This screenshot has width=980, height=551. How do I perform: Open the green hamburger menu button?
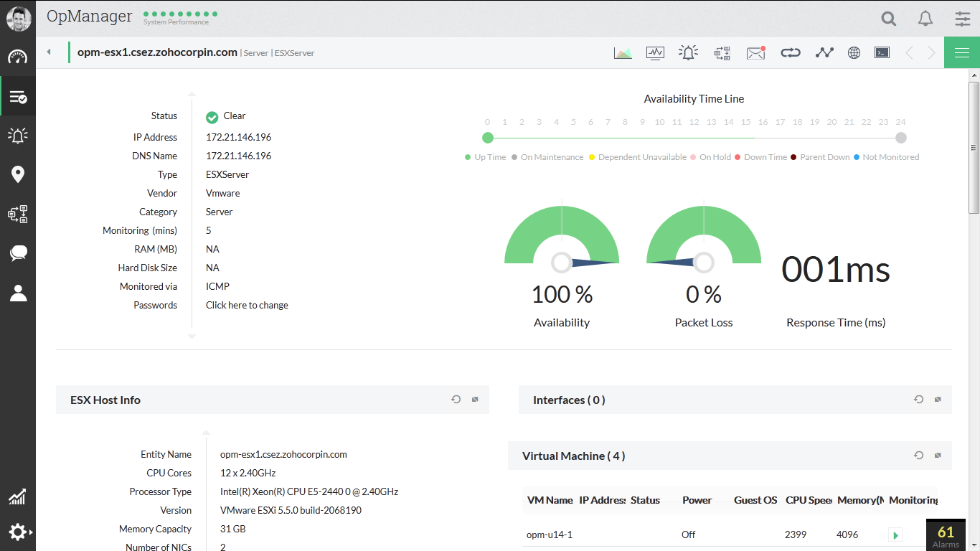click(x=962, y=52)
